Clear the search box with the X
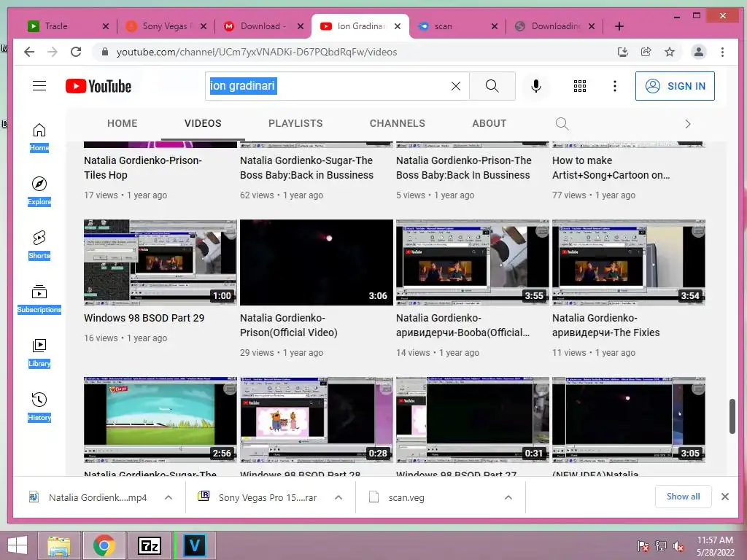This screenshot has width=747, height=560. (x=456, y=86)
